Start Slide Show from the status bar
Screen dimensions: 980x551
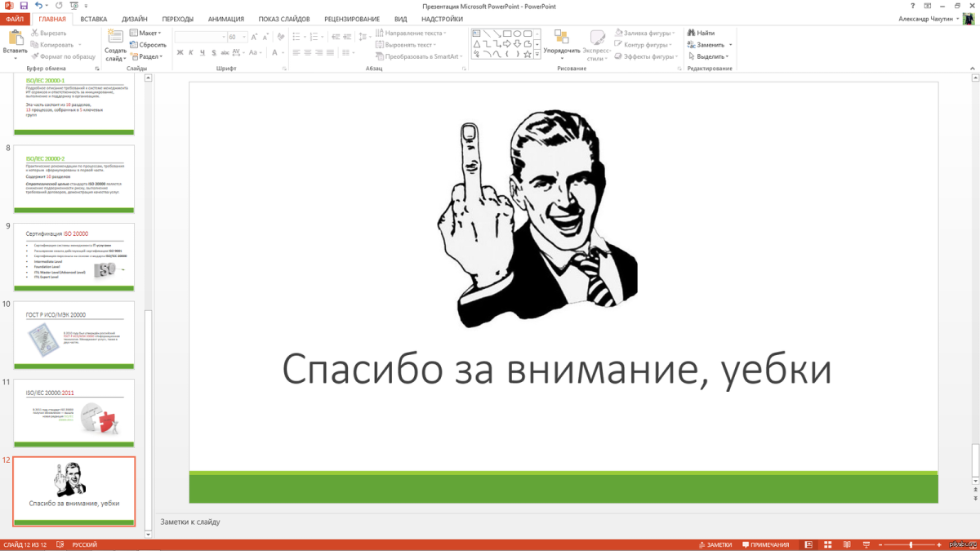point(866,544)
